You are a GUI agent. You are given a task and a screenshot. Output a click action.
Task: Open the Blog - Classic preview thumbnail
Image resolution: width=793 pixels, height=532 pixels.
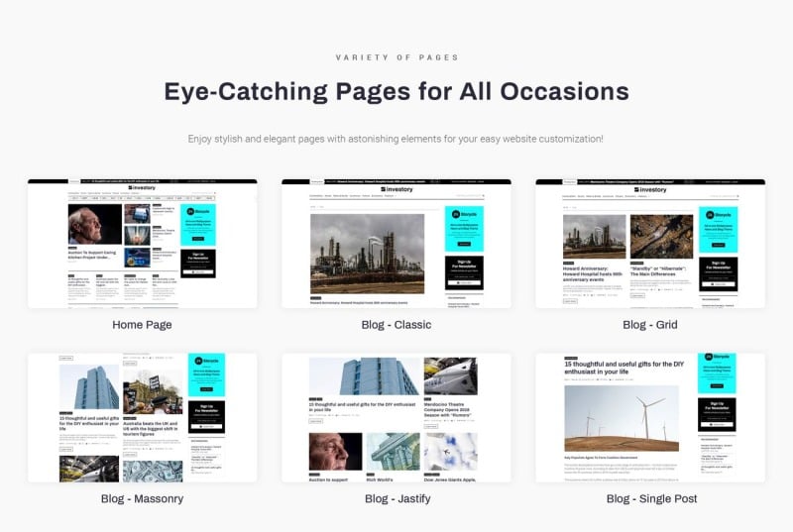click(x=396, y=244)
